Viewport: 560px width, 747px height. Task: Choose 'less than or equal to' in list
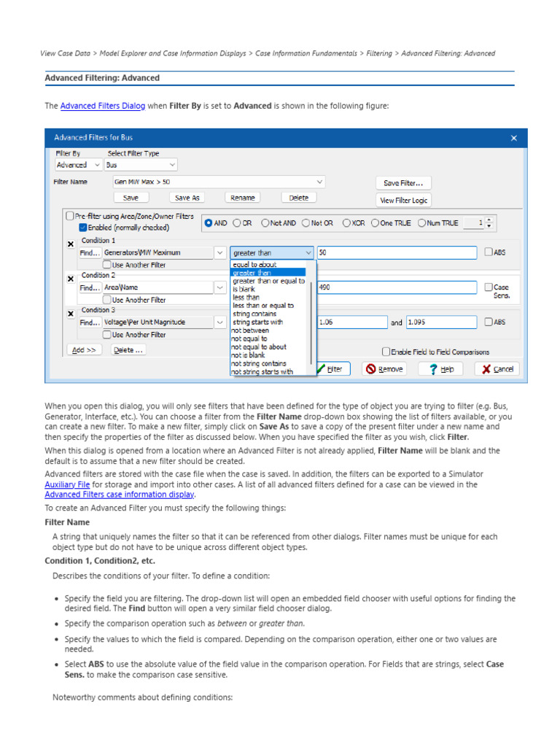coord(263,306)
